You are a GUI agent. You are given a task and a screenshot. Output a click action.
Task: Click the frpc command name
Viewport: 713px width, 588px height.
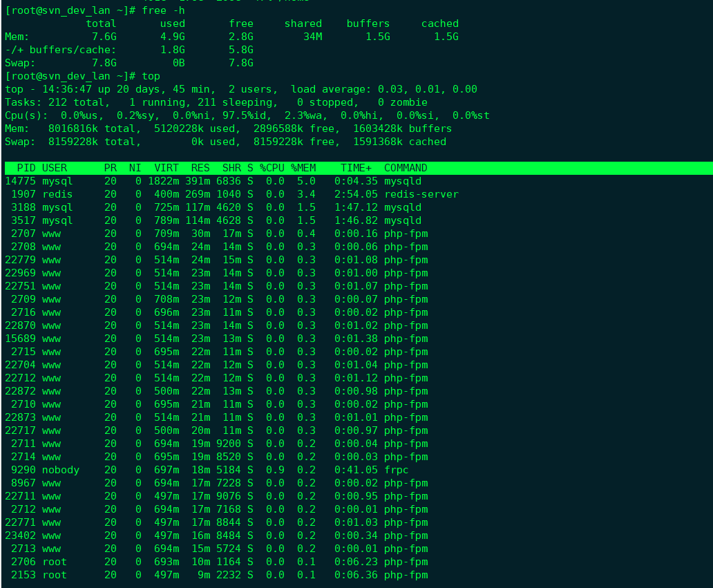(x=397, y=471)
